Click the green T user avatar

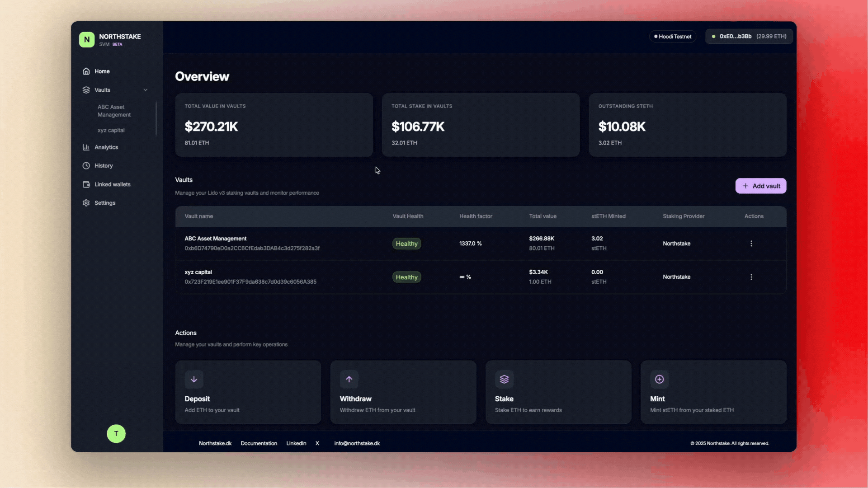[116, 434]
